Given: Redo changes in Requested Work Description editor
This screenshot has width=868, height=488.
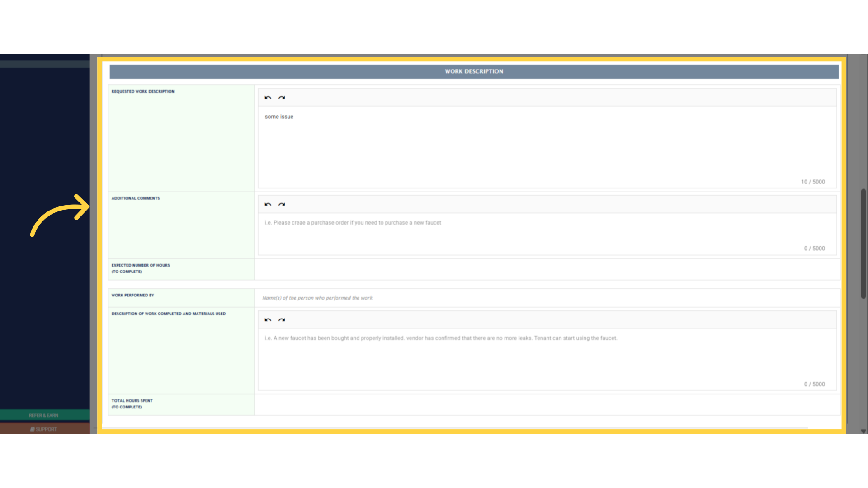Looking at the screenshot, I should point(282,97).
